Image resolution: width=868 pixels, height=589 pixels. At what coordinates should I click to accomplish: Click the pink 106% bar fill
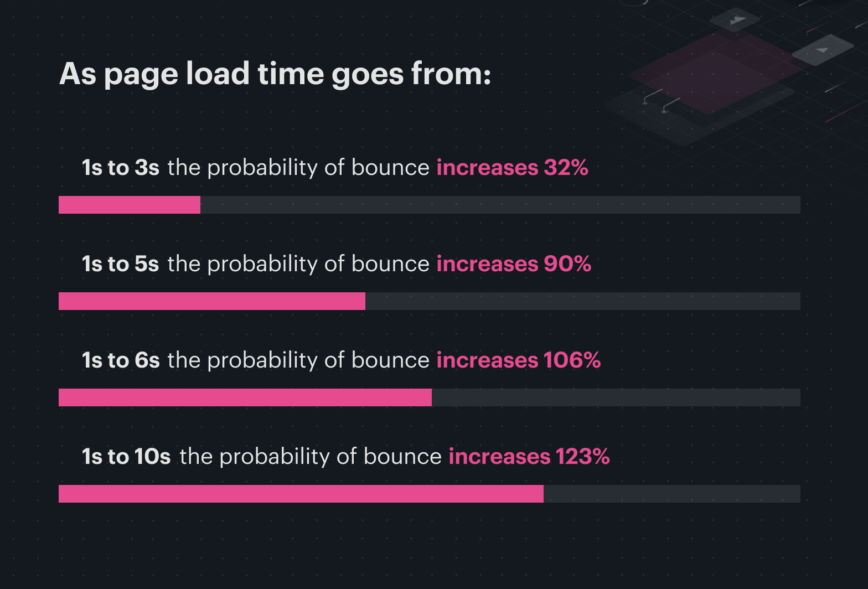(245, 397)
